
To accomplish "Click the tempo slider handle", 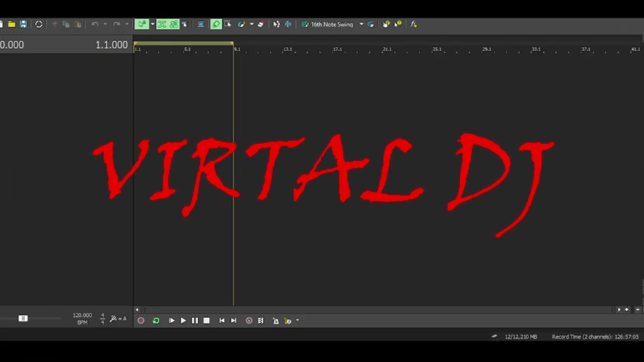I will click(23, 318).
